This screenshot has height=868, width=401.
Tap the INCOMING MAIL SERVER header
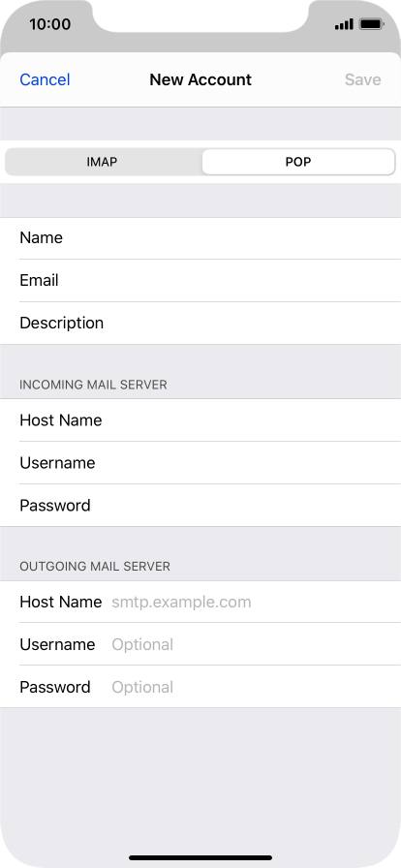click(x=93, y=385)
